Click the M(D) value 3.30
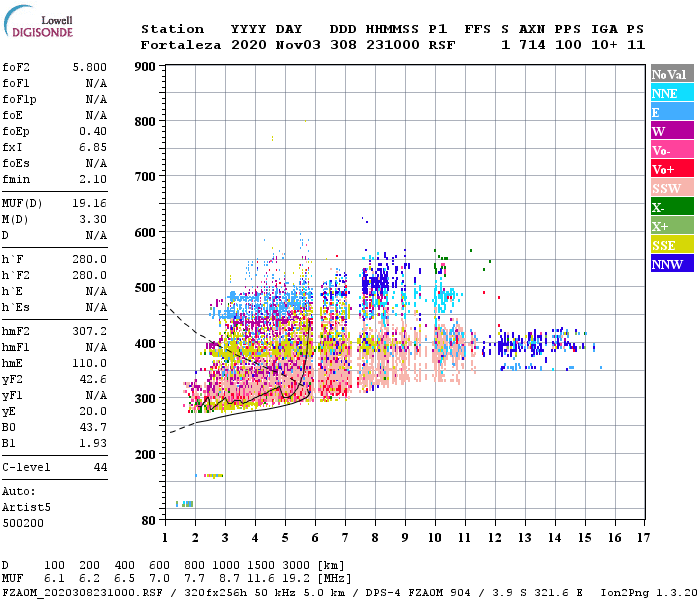Screen dimensions: 700x600 click(x=93, y=220)
